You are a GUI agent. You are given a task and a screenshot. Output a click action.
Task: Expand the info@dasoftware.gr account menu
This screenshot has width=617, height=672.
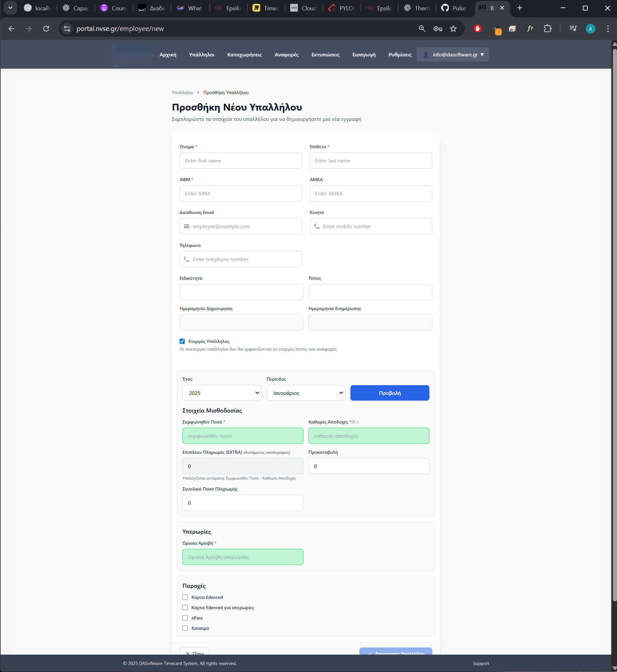[453, 54]
